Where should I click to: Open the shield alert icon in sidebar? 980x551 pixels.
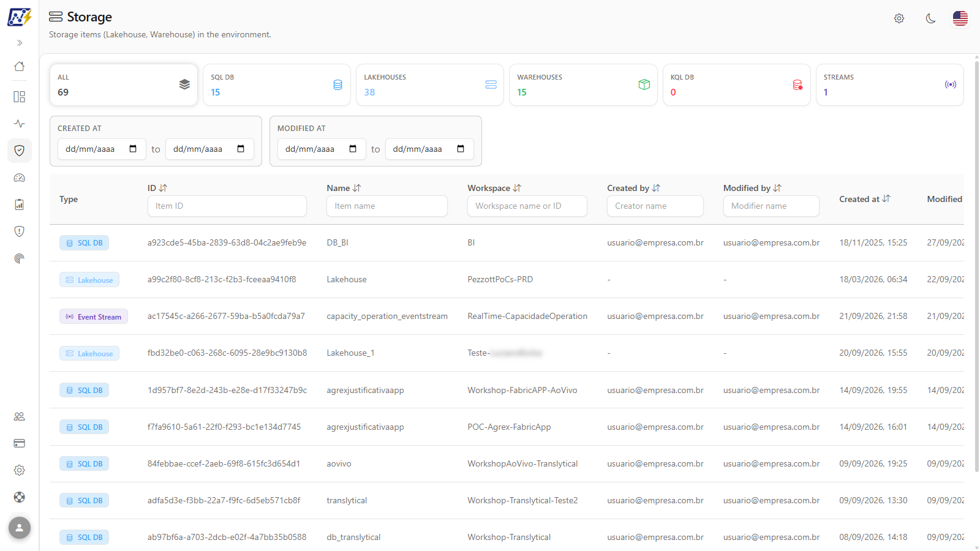point(20,231)
